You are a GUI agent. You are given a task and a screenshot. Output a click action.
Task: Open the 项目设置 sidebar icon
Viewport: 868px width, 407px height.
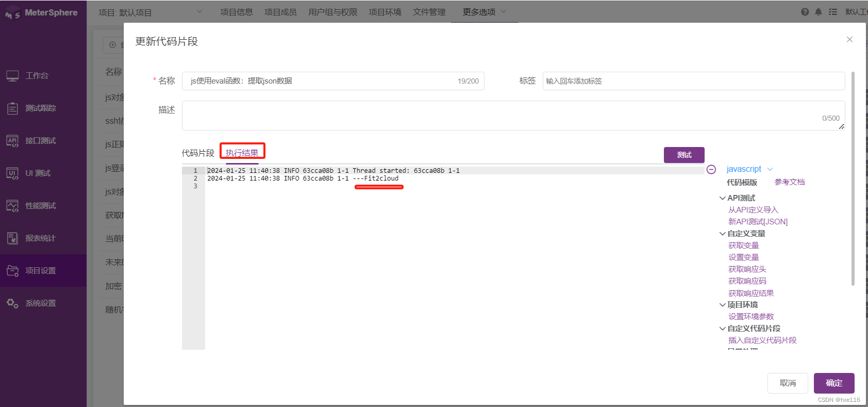tap(12, 271)
